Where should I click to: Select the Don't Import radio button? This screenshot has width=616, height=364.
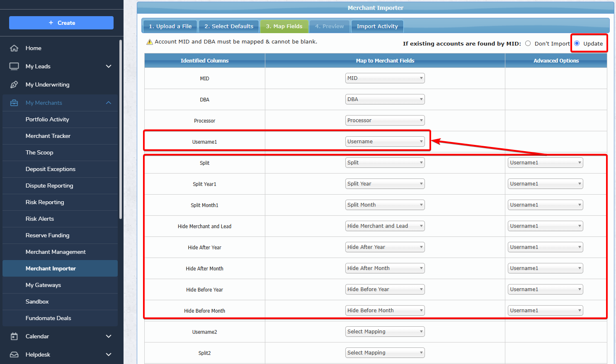[x=528, y=43]
